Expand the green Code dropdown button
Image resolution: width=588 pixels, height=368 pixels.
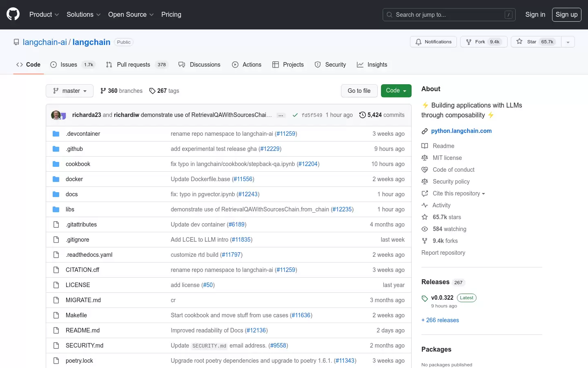pos(396,91)
